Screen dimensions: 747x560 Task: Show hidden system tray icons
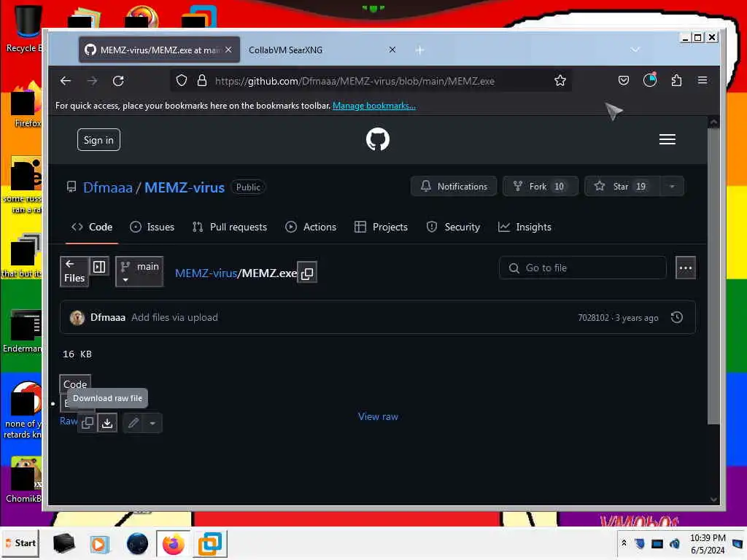point(624,542)
